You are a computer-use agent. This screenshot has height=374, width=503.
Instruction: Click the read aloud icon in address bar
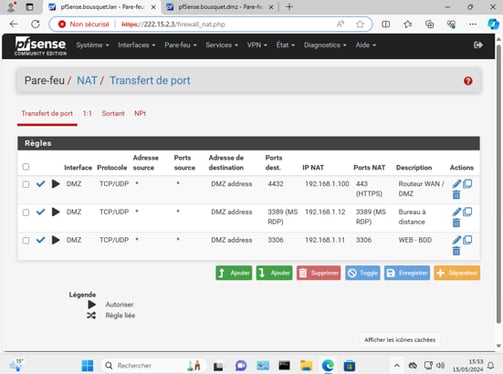[x=340, y=24]
